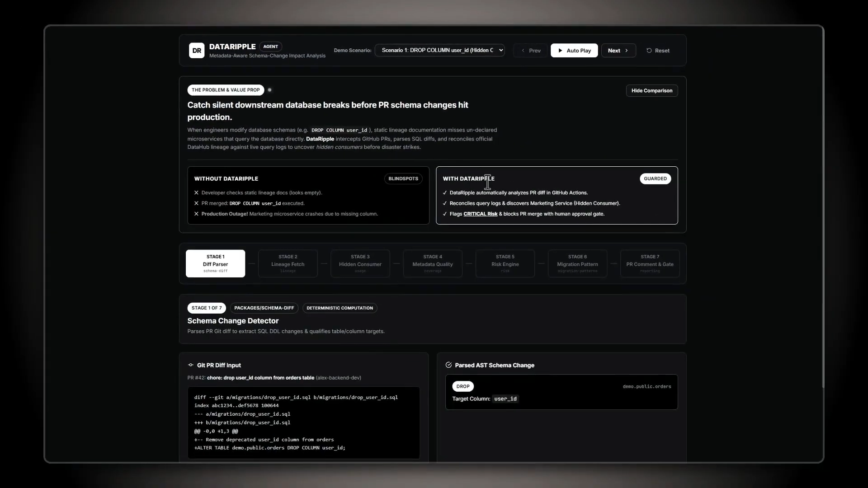This screenshot has width=868, height=488.
Task: Click the ALTER TABLE line in diff
Action: tap(270, 448)
